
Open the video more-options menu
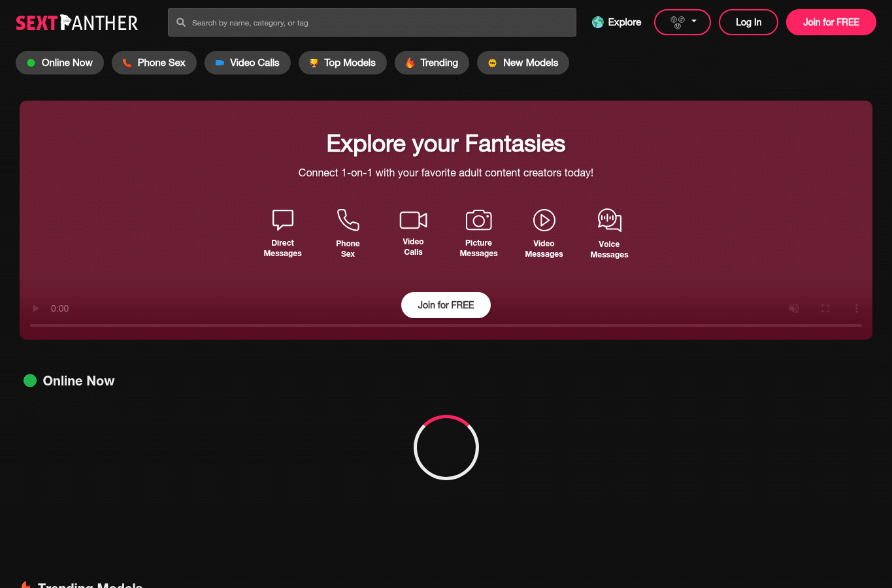pos(857,308)
